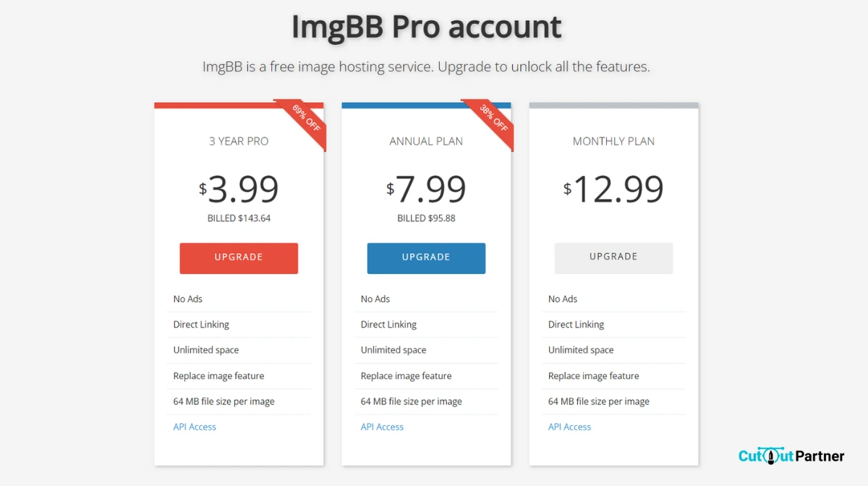Click the gray Upgrade button for Monthly Plan
868x486 pixels.
point(613,257)
